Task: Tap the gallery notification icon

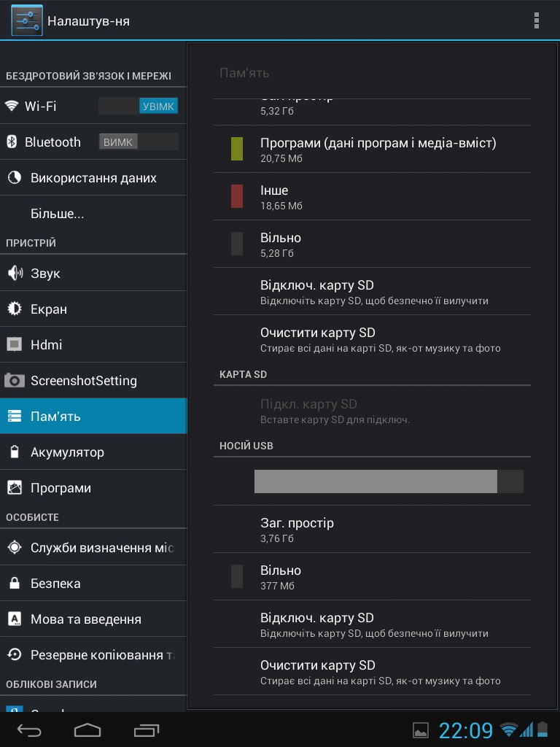Action: pos(421,729)
